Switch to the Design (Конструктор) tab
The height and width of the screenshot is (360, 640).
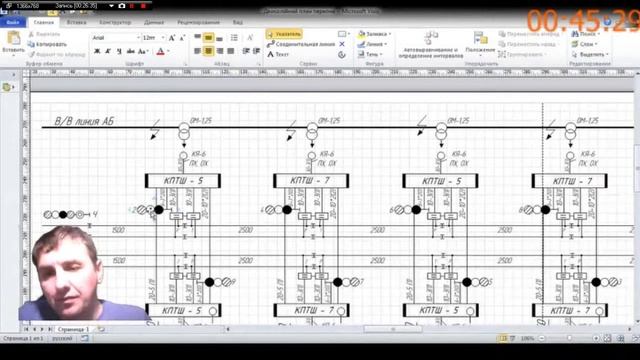pyautogui.click(x=115, y=22)
